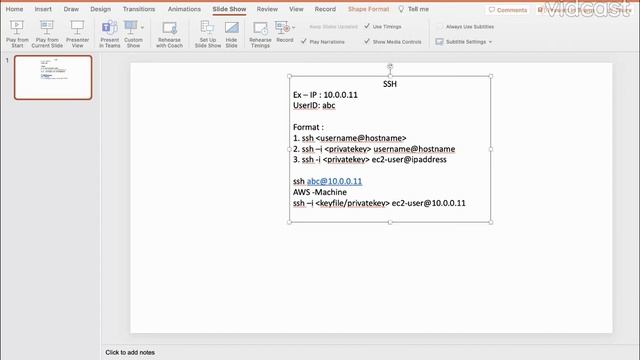Click the Tell me lightbulb icon

coord(401,9)
